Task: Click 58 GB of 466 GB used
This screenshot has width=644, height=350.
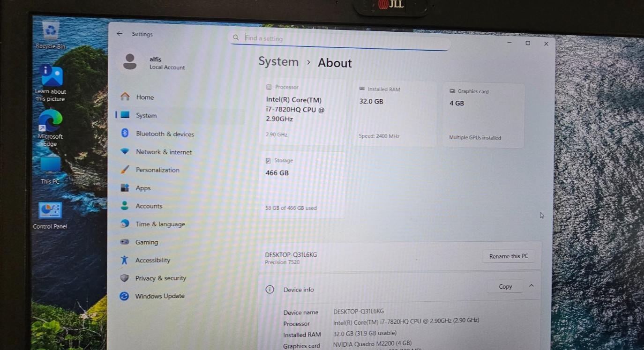Action: (291, 208)
